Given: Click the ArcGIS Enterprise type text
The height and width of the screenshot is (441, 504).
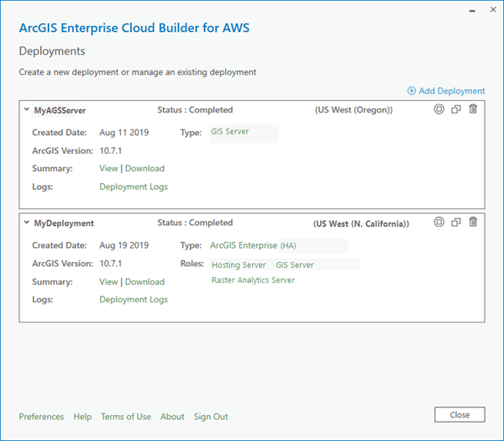Looking at the screenshot, I should (244, 245).
